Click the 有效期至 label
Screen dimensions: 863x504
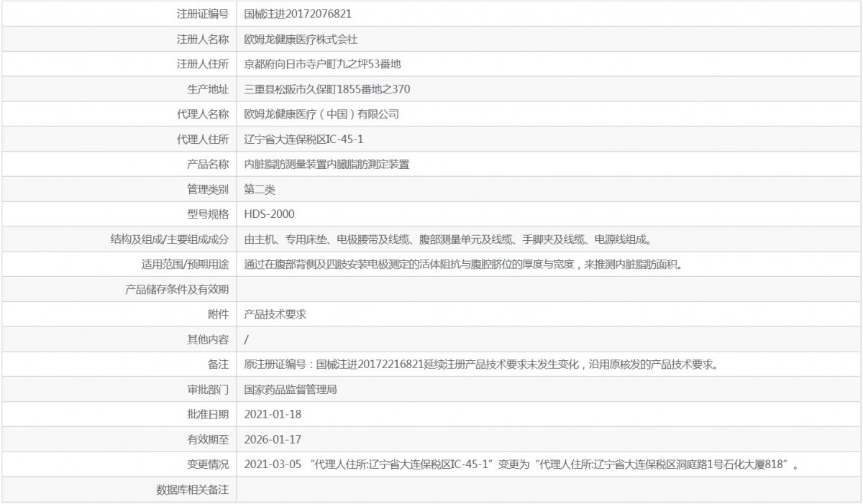(x=208, y=440)
